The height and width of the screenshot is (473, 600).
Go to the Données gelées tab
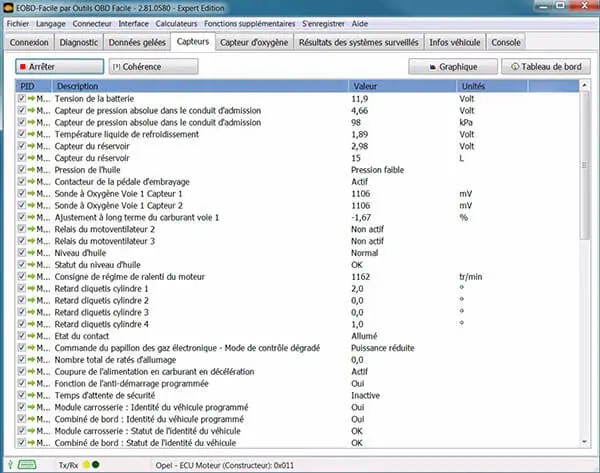136,43
